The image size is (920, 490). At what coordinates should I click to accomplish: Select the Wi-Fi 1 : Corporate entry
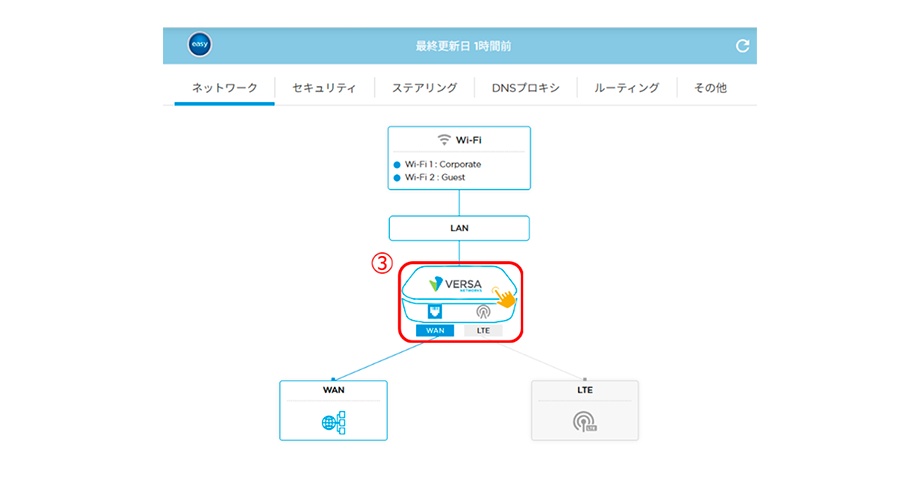443,164
